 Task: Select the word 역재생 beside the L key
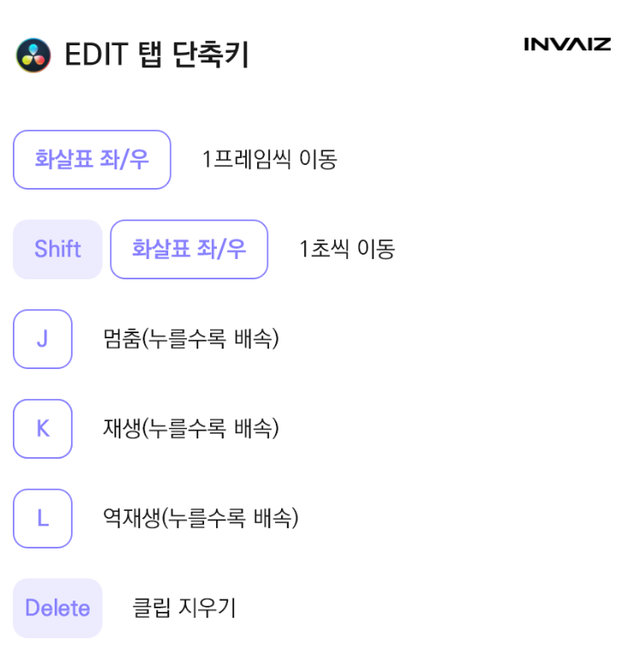tap(130, 519)
